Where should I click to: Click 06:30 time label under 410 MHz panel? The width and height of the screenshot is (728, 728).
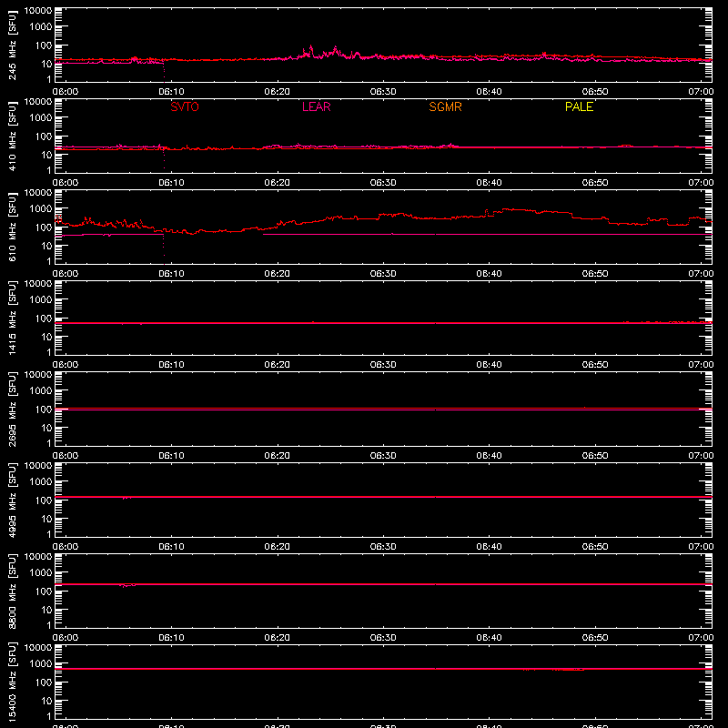pyautogui.click(x=383, y=183)
